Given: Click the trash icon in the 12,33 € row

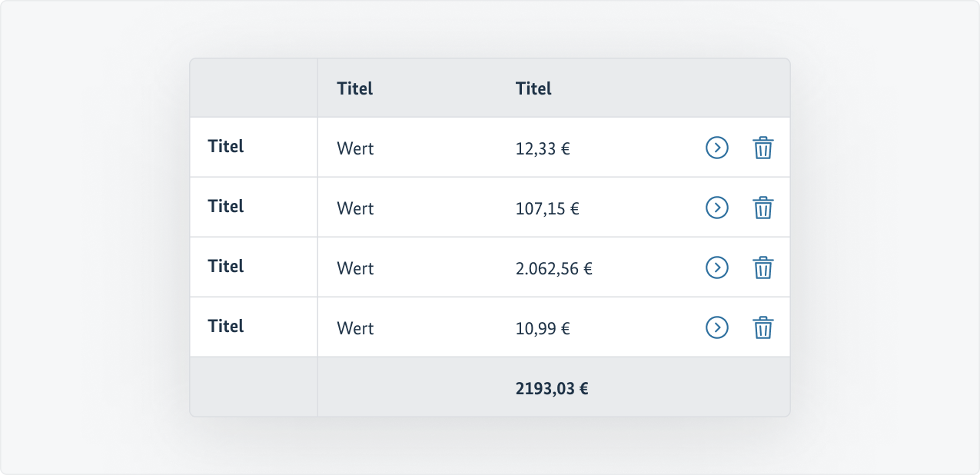Looking at the screenshot, I should [x=762, y=148].
